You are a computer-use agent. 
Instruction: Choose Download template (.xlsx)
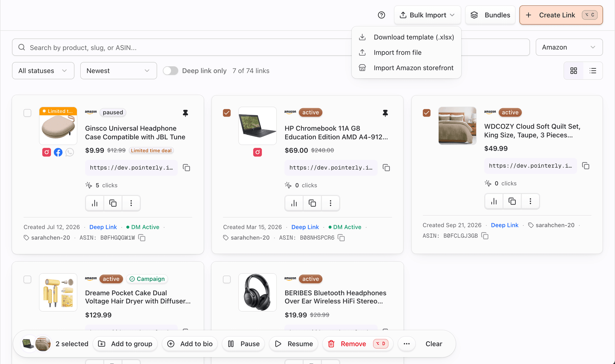click(x=406, y=37)
